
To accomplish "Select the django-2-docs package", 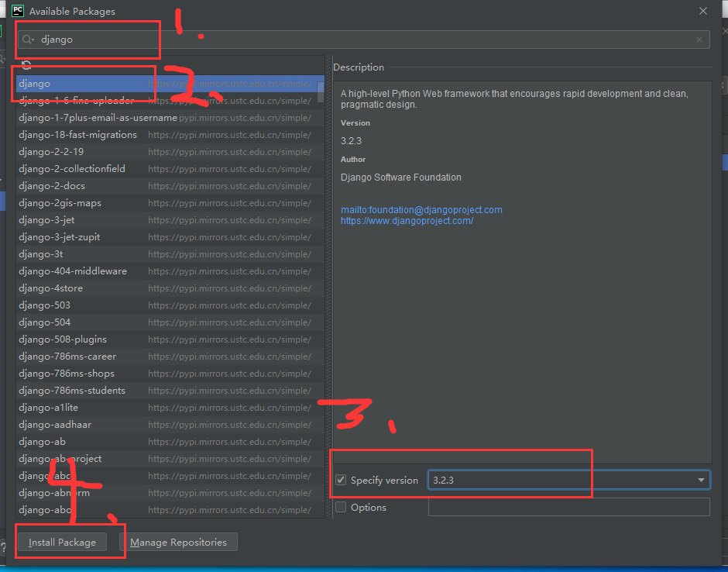I will coord(170,186).
